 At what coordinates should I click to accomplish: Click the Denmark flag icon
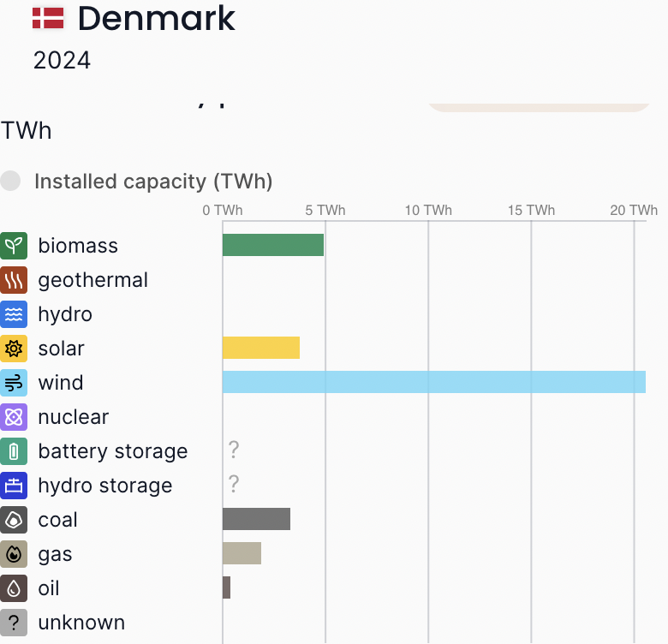pos(48,17)
